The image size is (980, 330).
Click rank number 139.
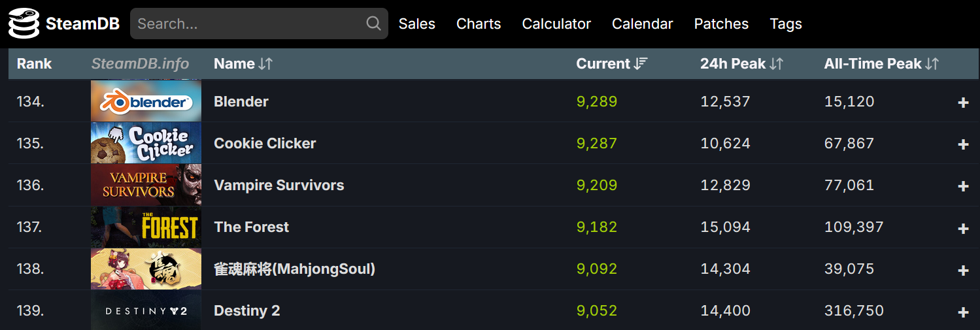[31, 310]
